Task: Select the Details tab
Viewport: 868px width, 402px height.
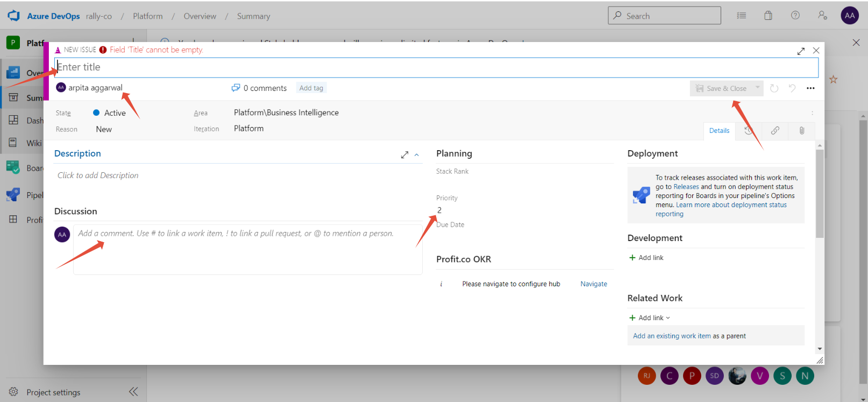Action: (x=719, y=131)
